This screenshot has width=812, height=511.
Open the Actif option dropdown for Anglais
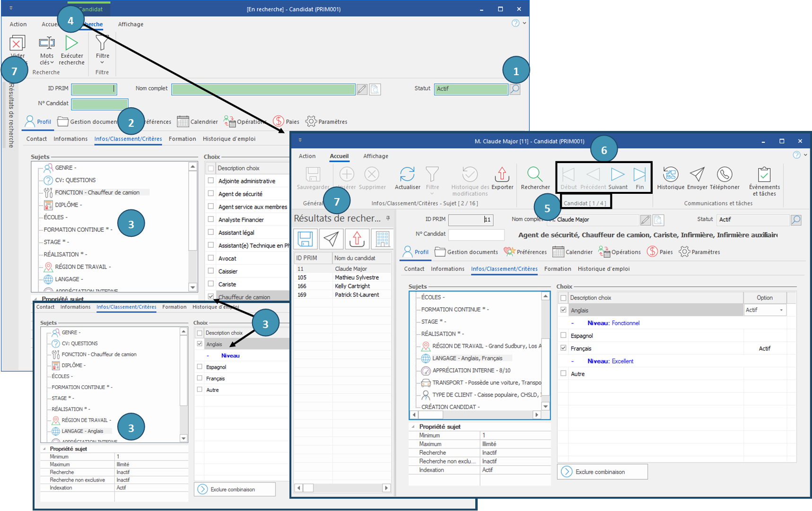tap(781, 310)
